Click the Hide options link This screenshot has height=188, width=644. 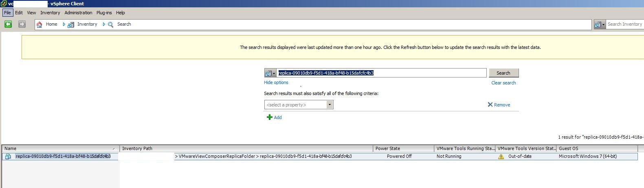pyautogui.click(x=276, y=82)
